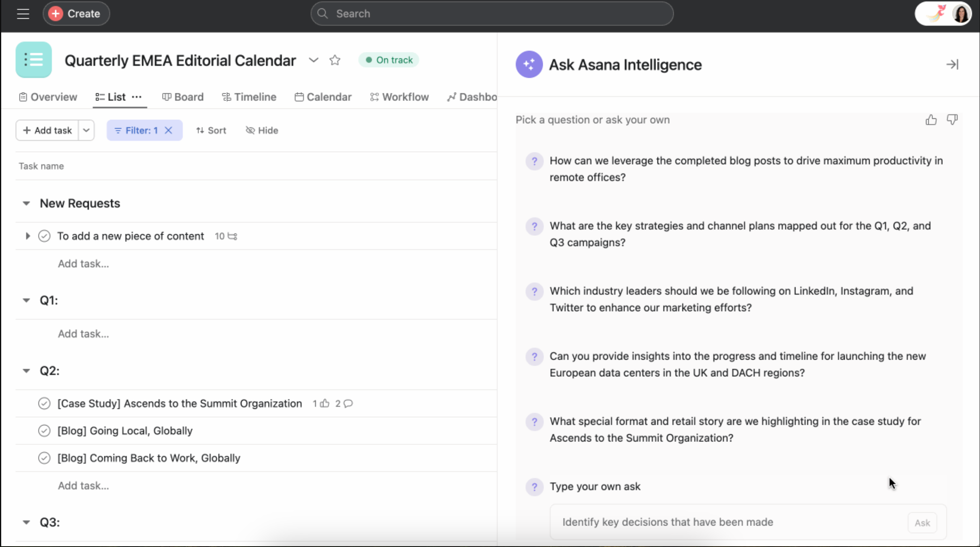
Task: Open List tab more options dots
Action: 137,97
